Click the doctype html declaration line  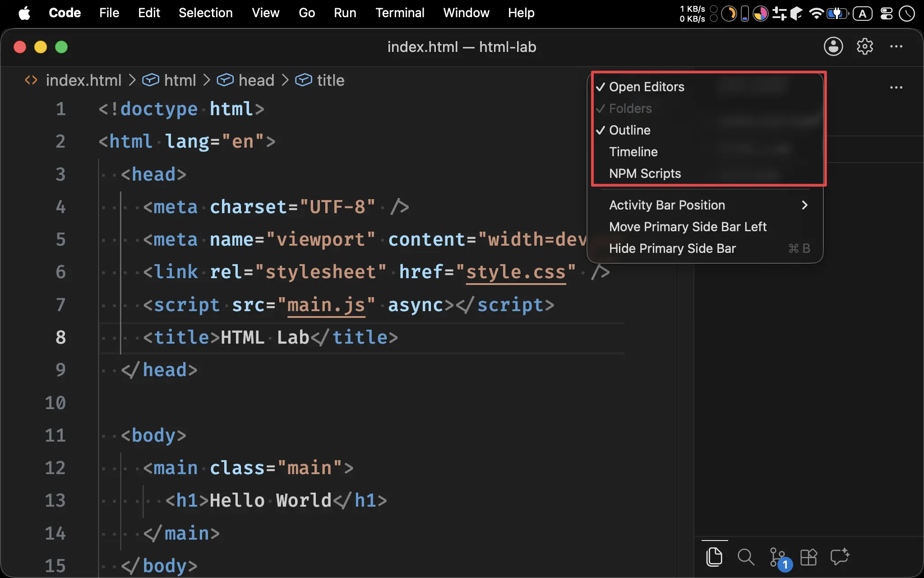[181, 109]
